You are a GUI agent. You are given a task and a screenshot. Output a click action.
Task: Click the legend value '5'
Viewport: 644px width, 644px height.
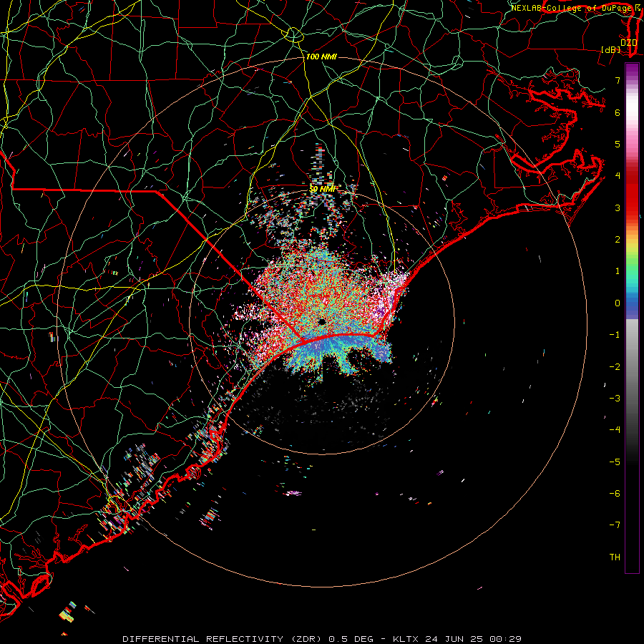point(618,144)
